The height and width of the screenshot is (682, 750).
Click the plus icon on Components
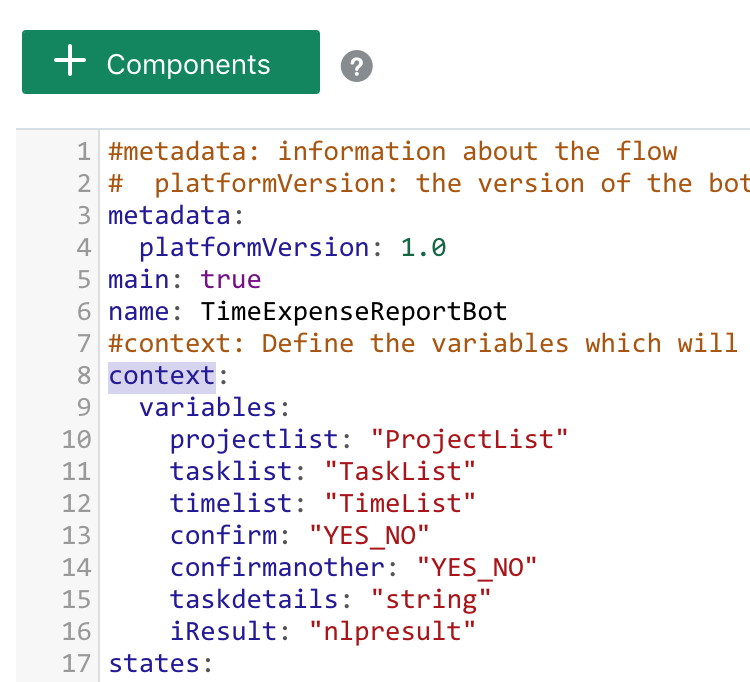(x=70, y=60)
